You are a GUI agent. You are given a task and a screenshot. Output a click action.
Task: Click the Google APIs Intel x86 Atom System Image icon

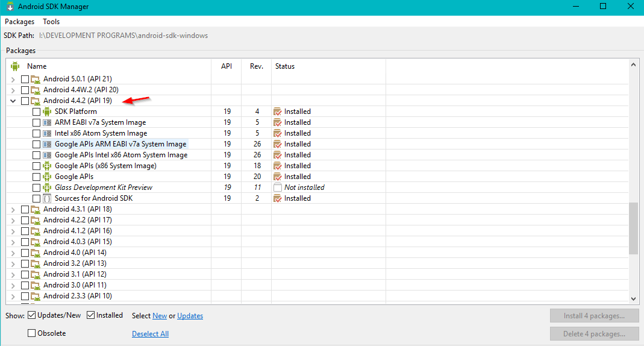point(47,155)
